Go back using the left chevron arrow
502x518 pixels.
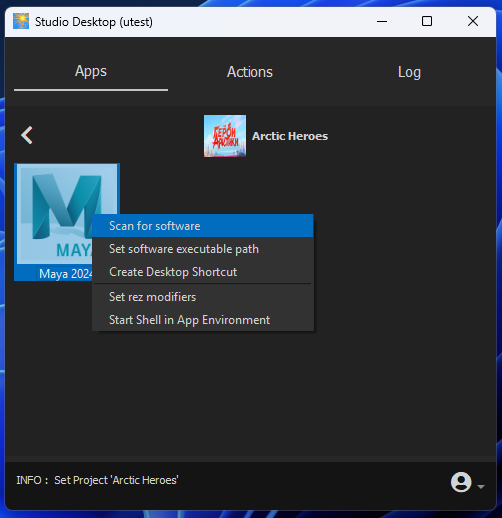coord(27,135)
